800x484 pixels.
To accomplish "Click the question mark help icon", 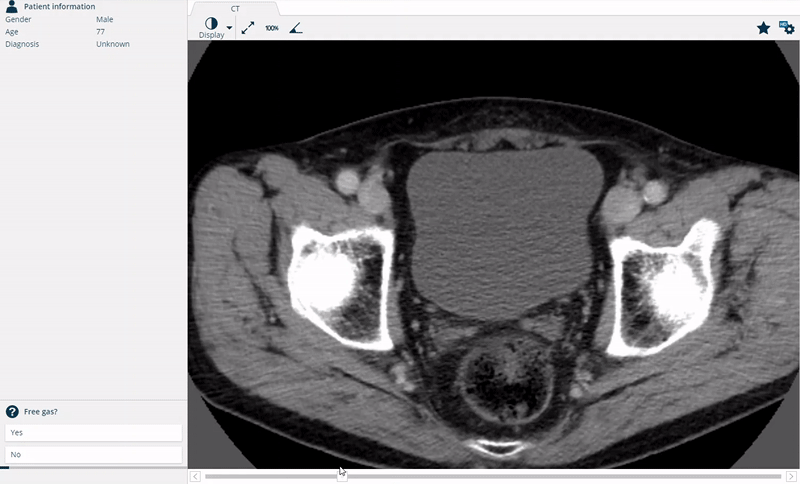I will [x=12, y=412].
